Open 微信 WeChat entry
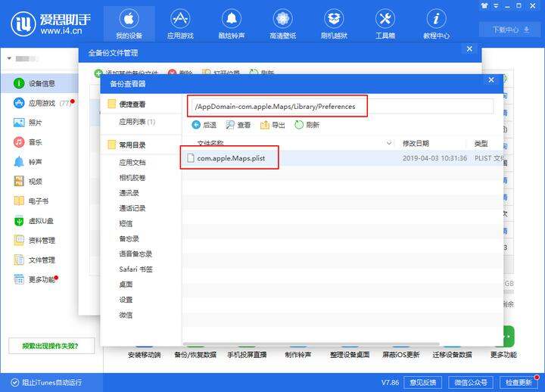Screen dimensions: 545x392 click(126, 316)
